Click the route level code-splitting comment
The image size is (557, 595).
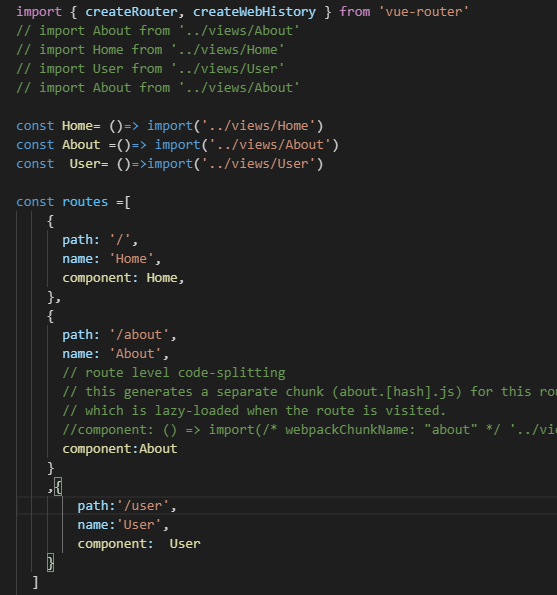coord(174,373)
